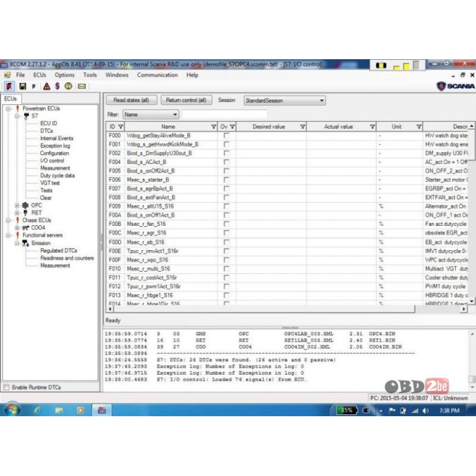Open the Communication menu
The image size is (476, 476).
(157, 75)
